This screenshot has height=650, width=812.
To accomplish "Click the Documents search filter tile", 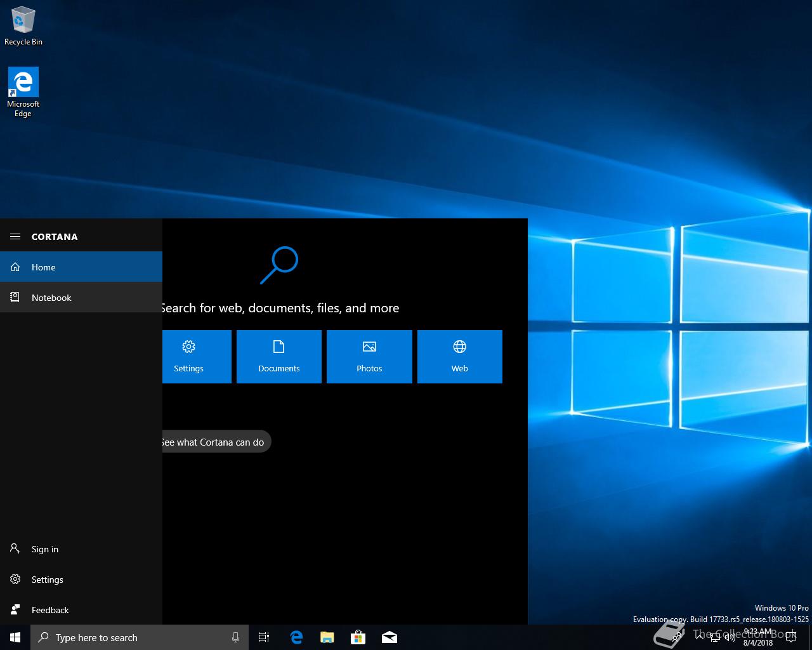I will coord(279,357).
